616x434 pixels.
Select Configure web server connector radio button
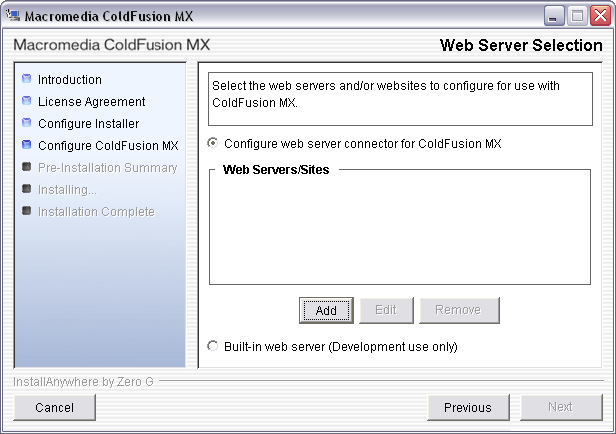click(212, 143)
